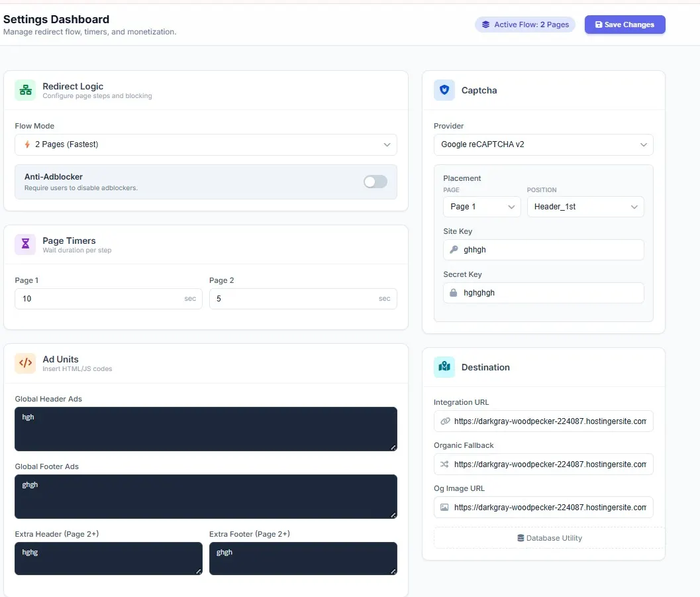Click the Ad Units code icon
This screenshot has height=597, width=700.
pos(25,362)
